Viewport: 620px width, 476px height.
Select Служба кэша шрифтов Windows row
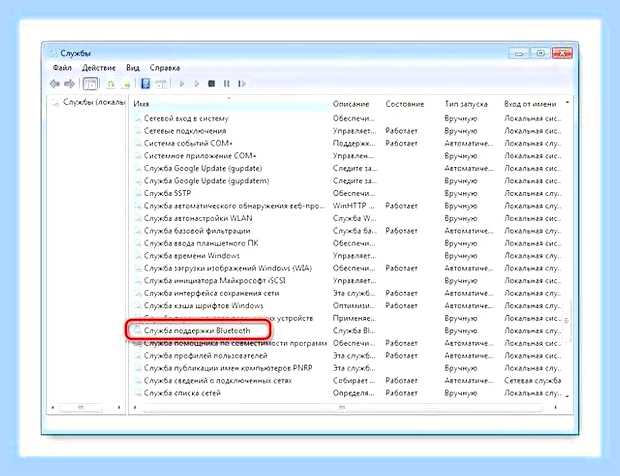click(204, 306)
